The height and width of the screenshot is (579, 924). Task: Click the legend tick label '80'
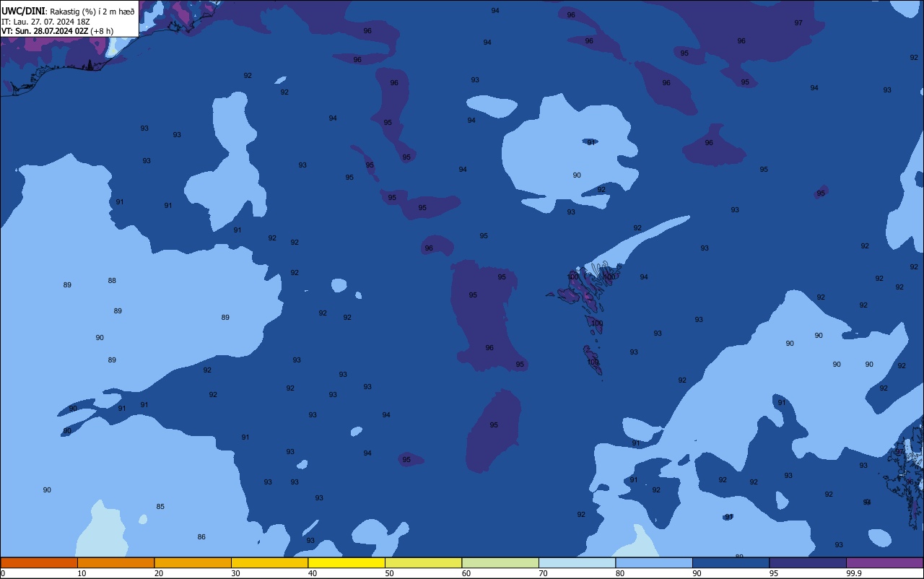tap(620, 573)
